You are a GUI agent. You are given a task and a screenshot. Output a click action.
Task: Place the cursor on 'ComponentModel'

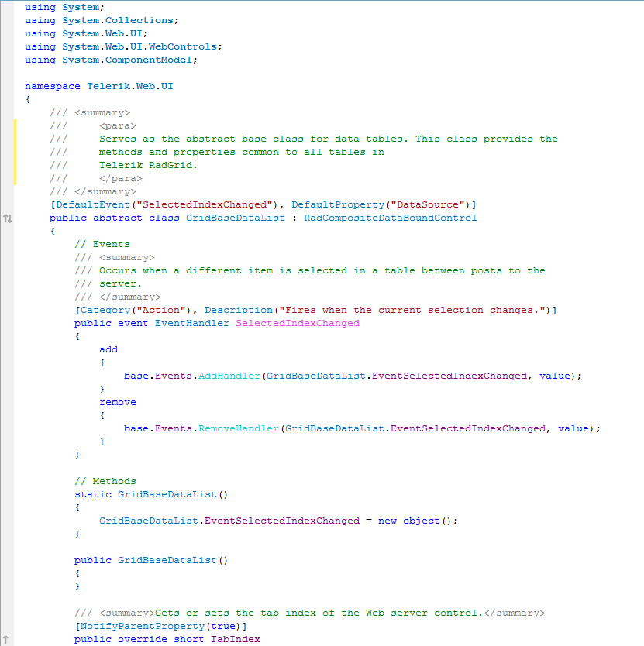(149, 60)
